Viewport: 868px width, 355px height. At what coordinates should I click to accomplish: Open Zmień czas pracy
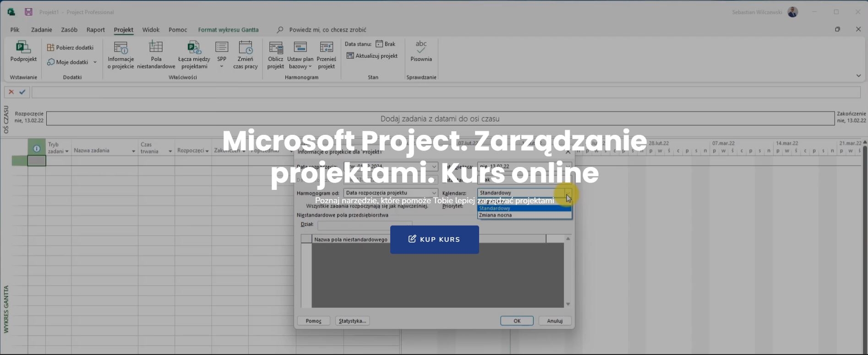tap(246, 55)
